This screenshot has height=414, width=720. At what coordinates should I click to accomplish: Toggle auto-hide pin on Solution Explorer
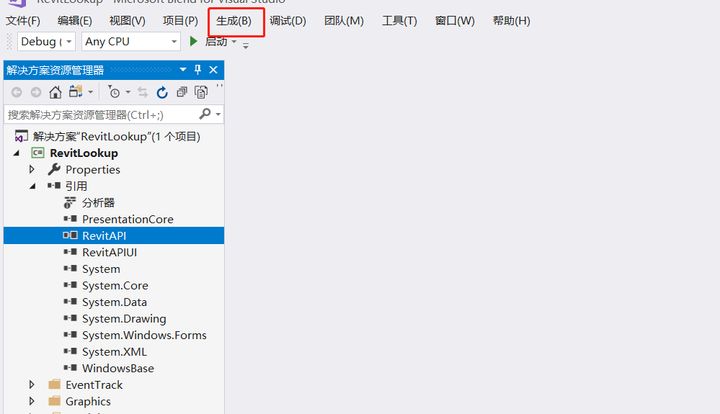(198, 70)
